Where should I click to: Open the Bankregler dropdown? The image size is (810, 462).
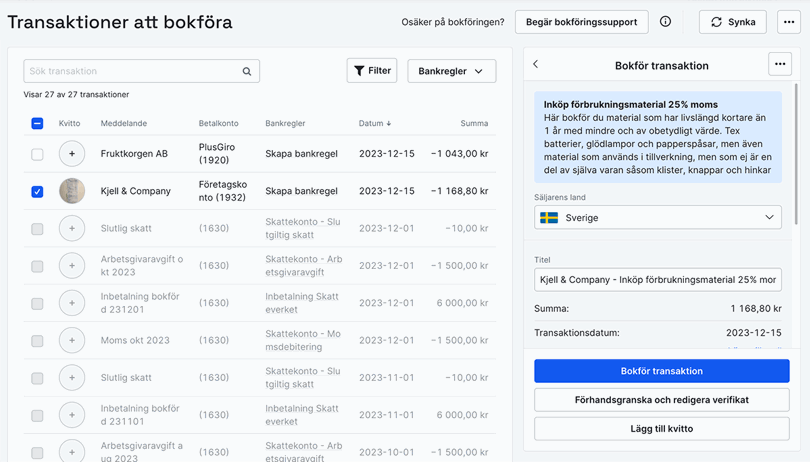point(451,71)
